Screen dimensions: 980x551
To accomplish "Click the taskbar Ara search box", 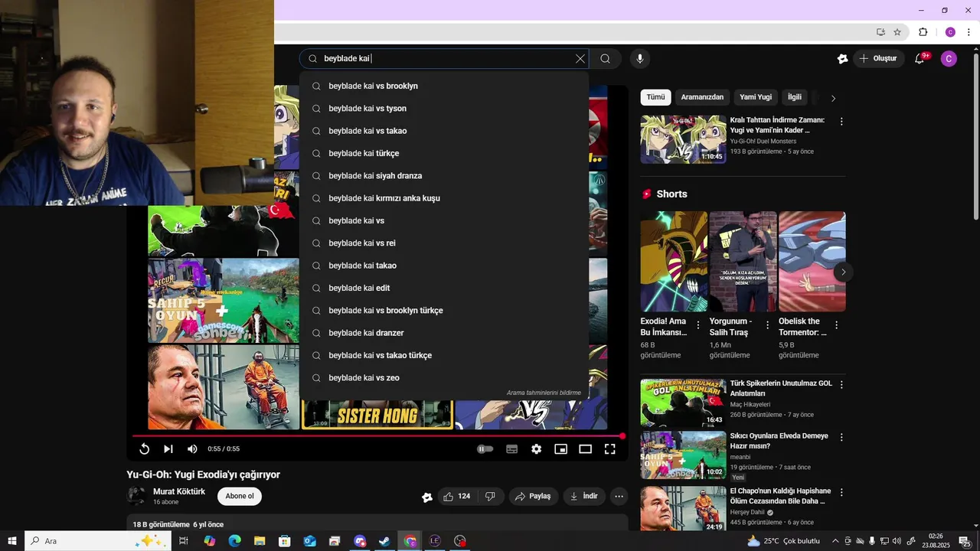I will tap(97, 541).
